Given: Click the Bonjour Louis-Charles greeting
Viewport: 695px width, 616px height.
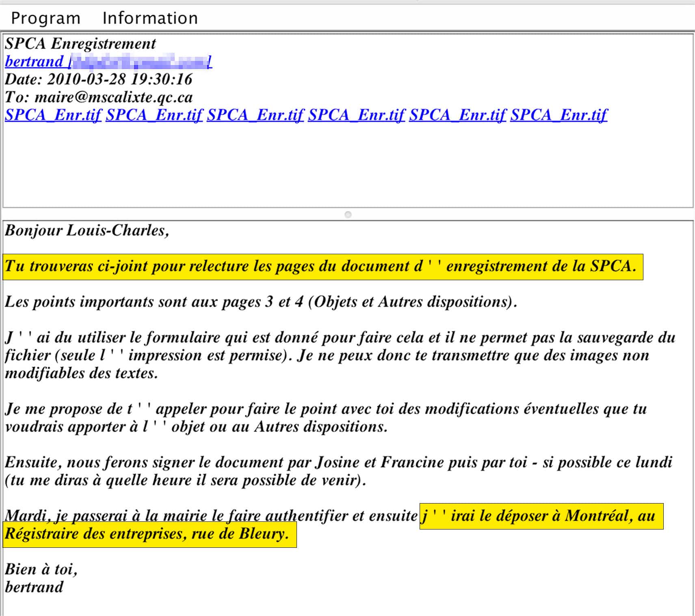Looking at the screenshot, I should (87, 230).
